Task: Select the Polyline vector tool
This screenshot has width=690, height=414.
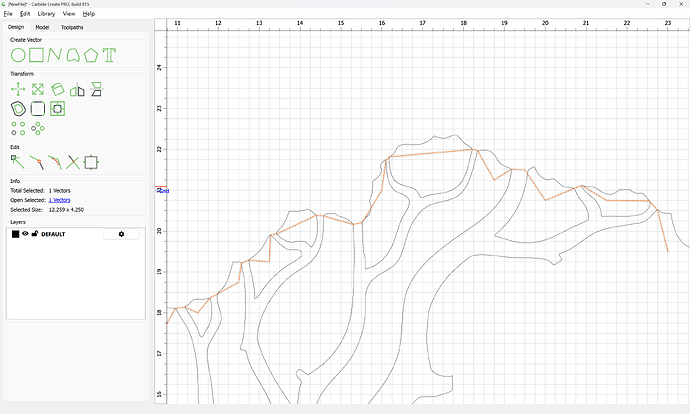Action: (54, 55)
